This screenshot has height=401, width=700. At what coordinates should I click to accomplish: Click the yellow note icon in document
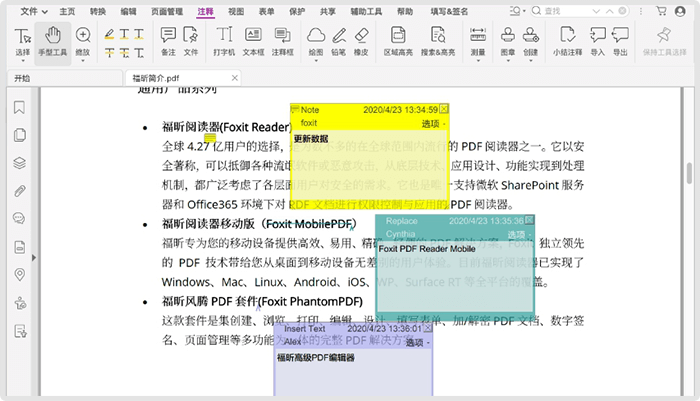(210, 137)
